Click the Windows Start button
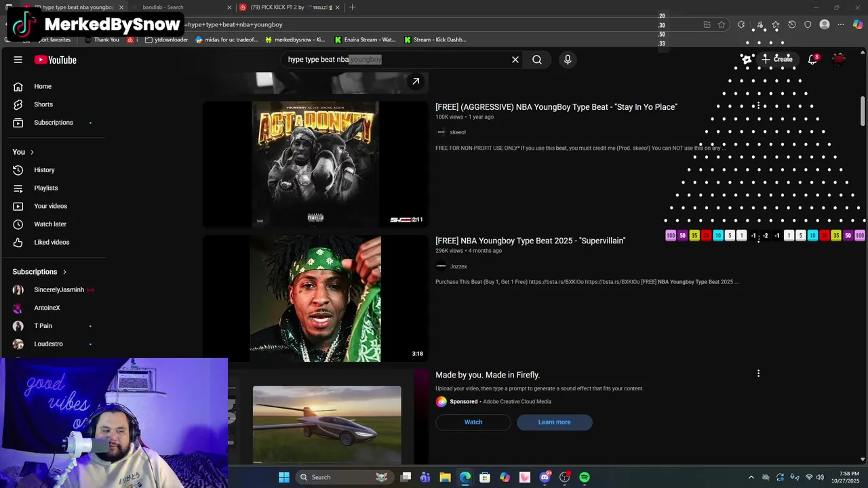This screenshot has width=868, height=488. (284, 477)
